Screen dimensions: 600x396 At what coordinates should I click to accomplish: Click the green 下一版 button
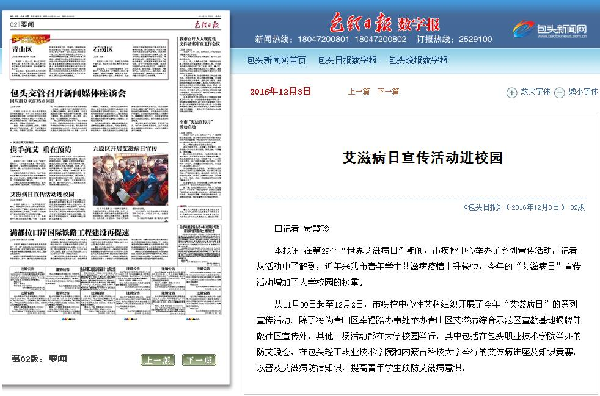(199, 360)
